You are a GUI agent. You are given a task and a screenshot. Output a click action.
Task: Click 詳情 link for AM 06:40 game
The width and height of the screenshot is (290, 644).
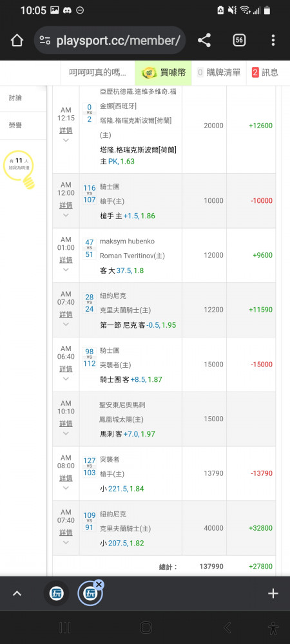66,369
